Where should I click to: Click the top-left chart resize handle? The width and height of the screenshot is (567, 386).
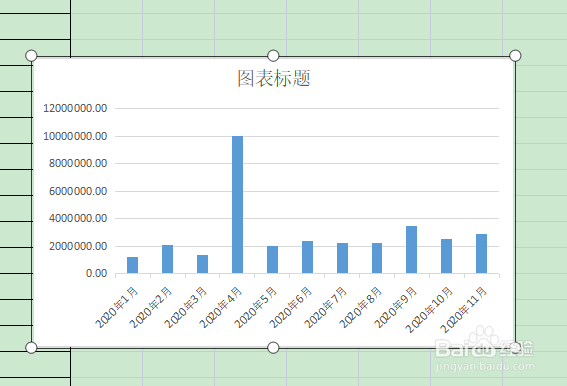31,56
